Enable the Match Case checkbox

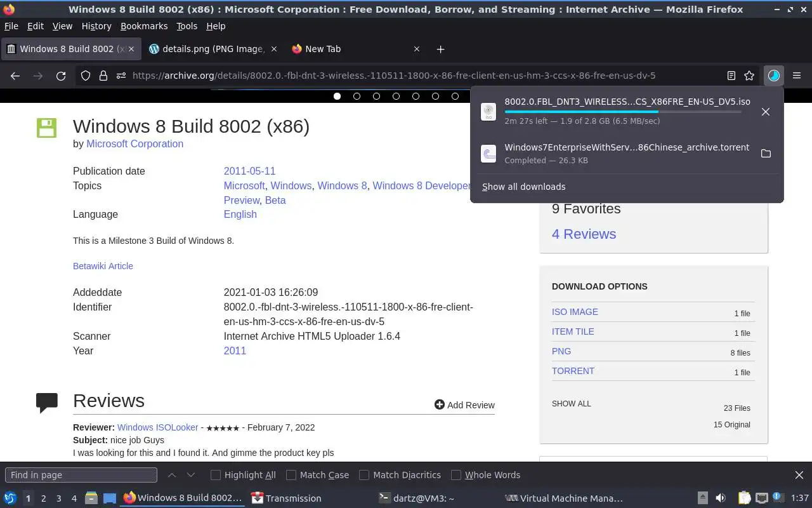(291, 475)
